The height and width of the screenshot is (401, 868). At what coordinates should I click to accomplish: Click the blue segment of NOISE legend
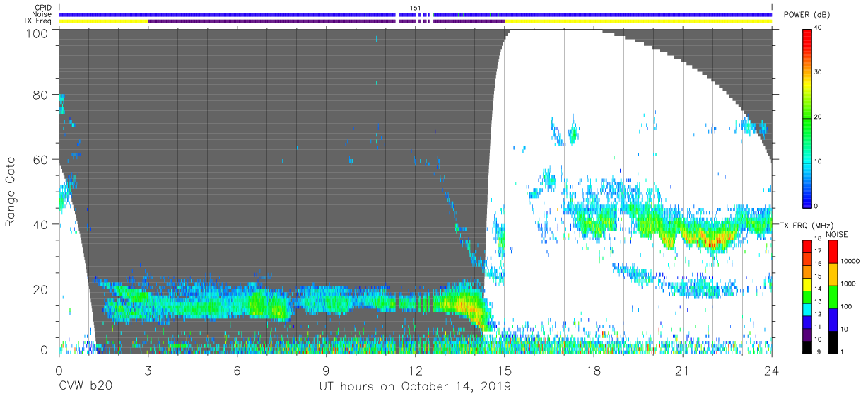(x=833, y=319)
